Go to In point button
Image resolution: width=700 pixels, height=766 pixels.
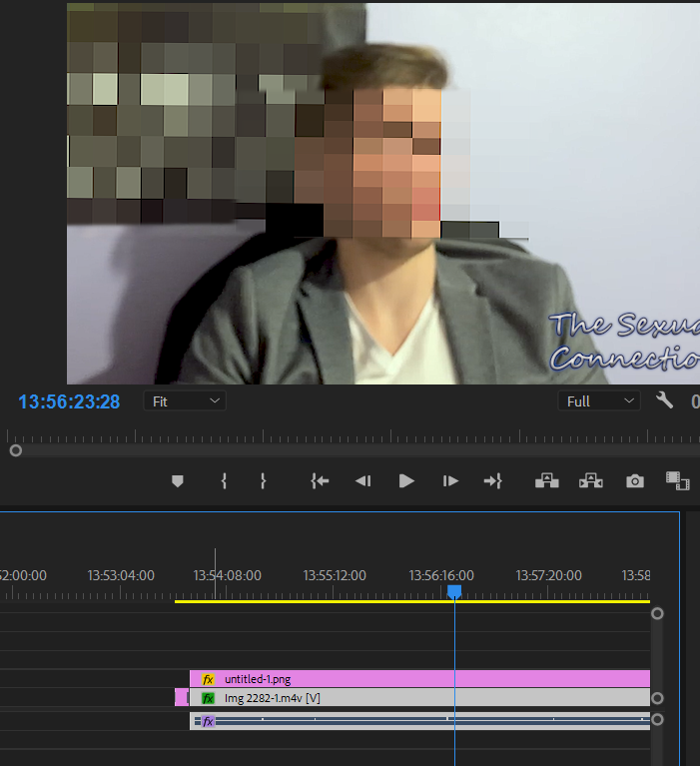click(x=320, y=481)
